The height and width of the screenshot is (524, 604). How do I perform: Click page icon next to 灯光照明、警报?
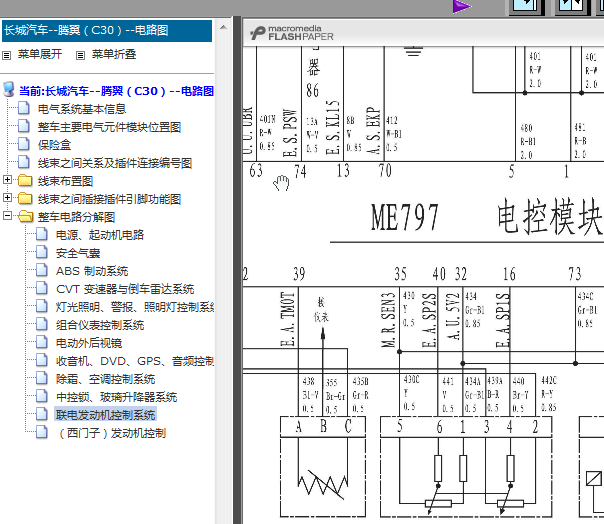(42, 306)
